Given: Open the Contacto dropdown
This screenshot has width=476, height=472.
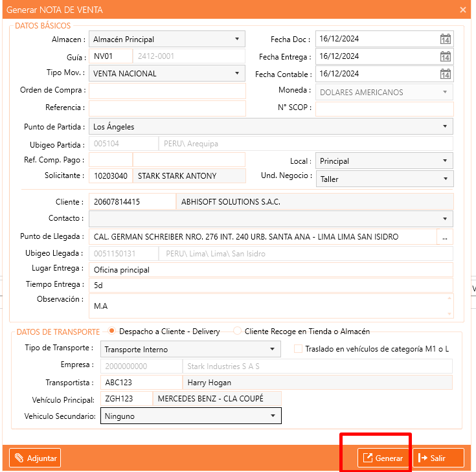Looking at the screenshot, I should click(271, 219).
